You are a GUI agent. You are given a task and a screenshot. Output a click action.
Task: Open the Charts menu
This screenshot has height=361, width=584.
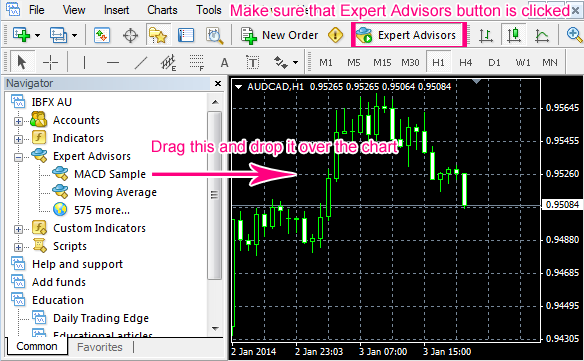[162, 10]
